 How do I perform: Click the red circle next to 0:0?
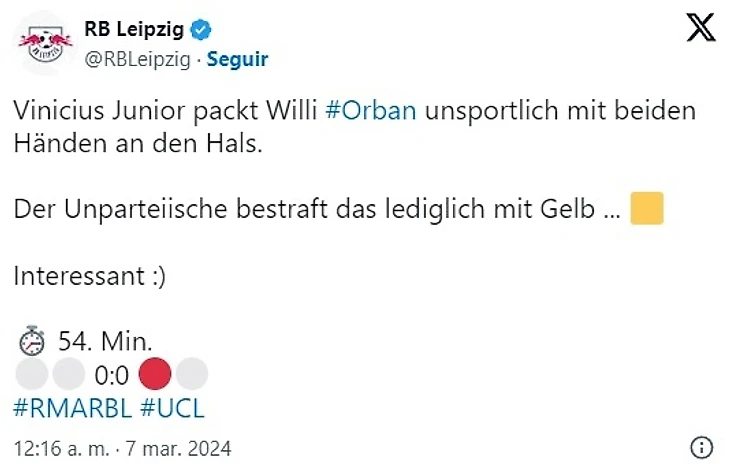155,375
